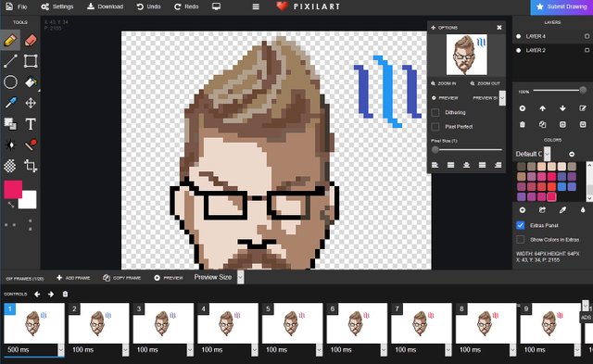The height and width of the screenshot is (364, 593).
Task: Select the dithering pattern tool
Action: (x=10, y=166)
